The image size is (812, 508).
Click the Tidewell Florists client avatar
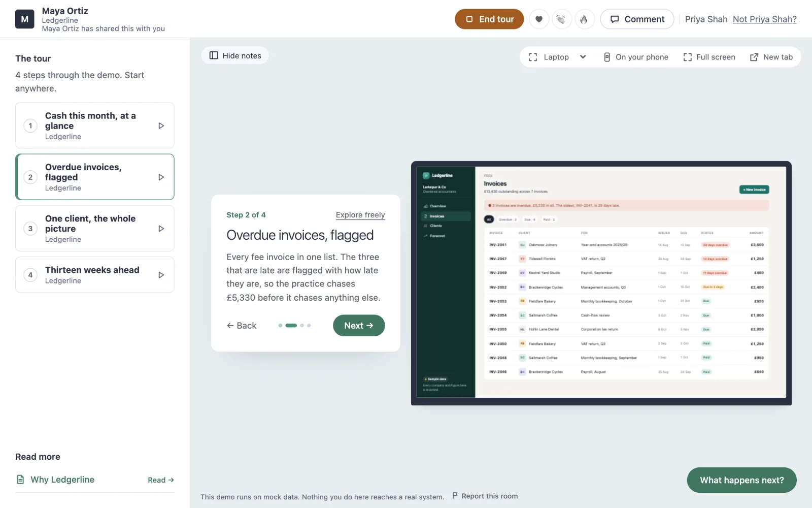[x=522, y=259]
